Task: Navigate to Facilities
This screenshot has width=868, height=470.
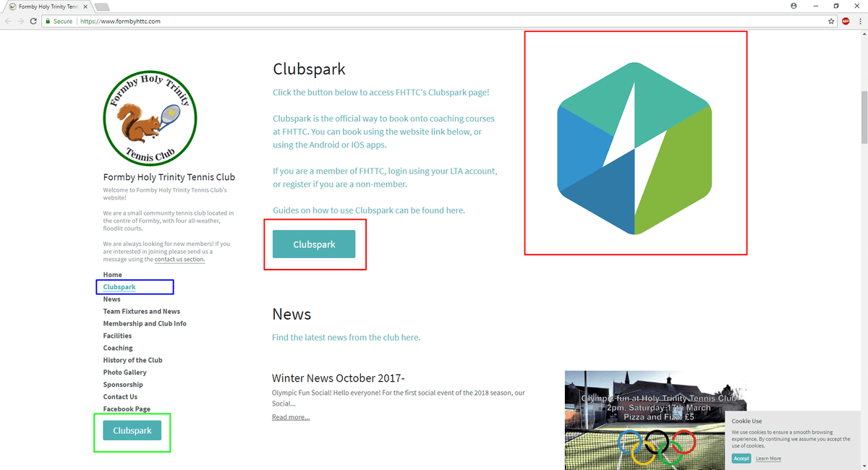Action: pos(117,336)
